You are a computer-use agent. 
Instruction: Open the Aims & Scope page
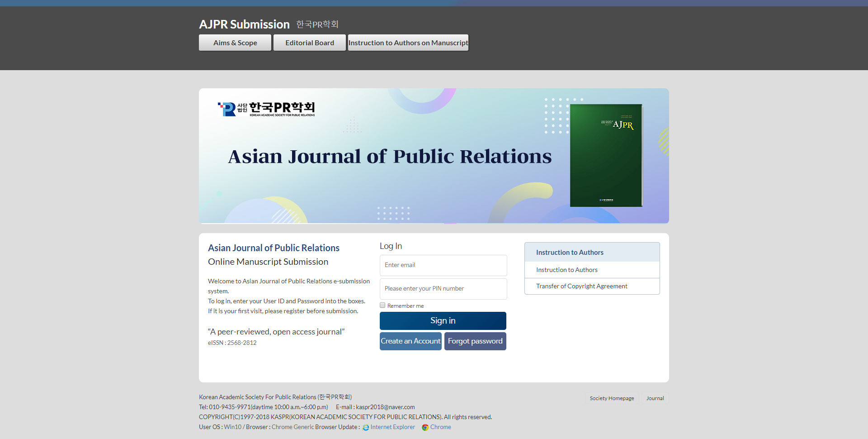[x=235, y=43]
